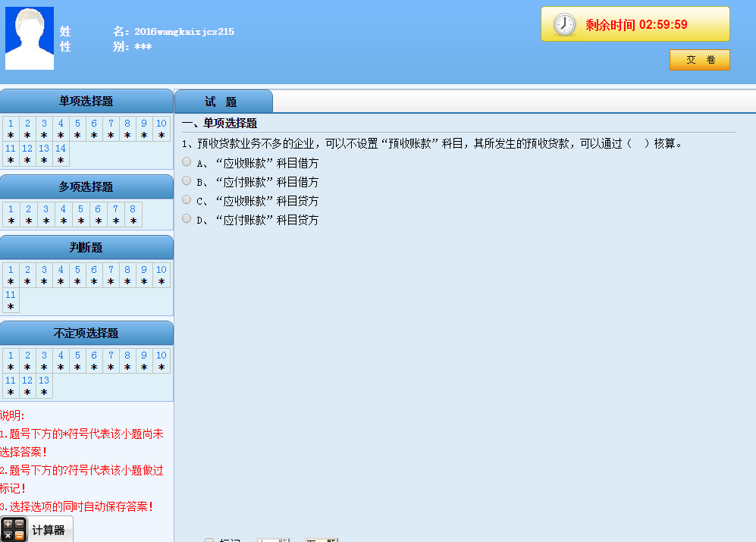The width and height of the screenshot is (756, 542).
Task: Select option D “应付账款”科目贷方
Action: click(x=187, y=219)
